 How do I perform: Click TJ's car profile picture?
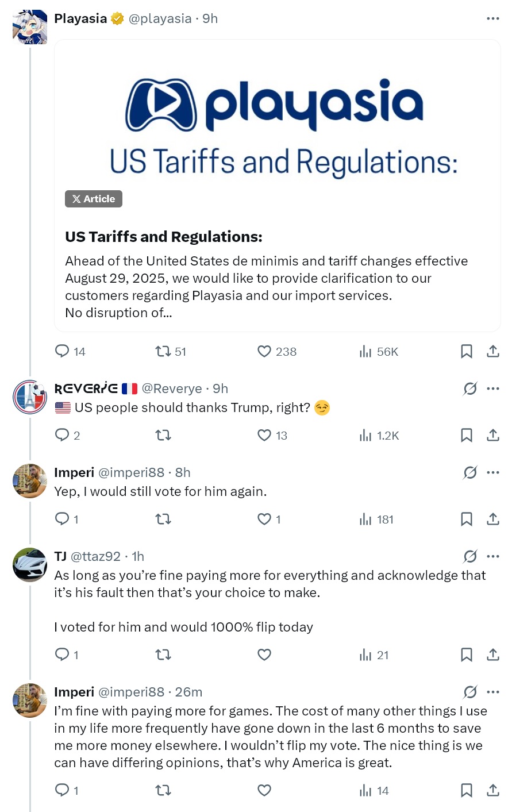pos(30,564)
